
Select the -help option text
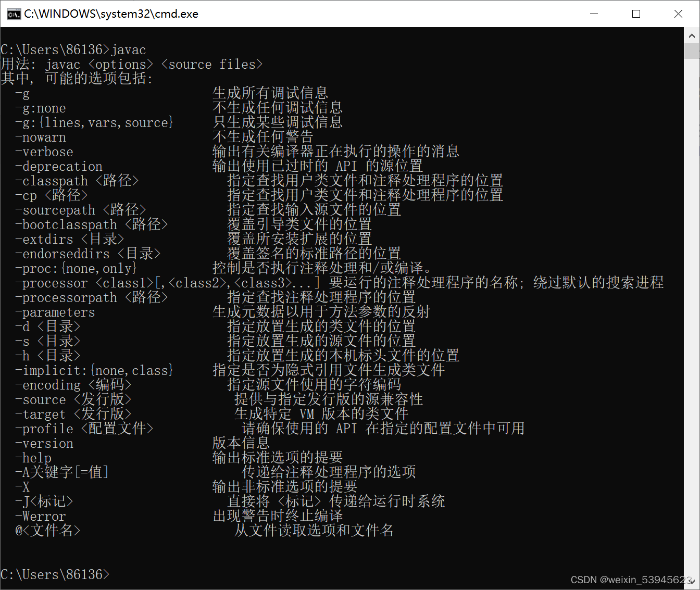(x=33, y=457)
